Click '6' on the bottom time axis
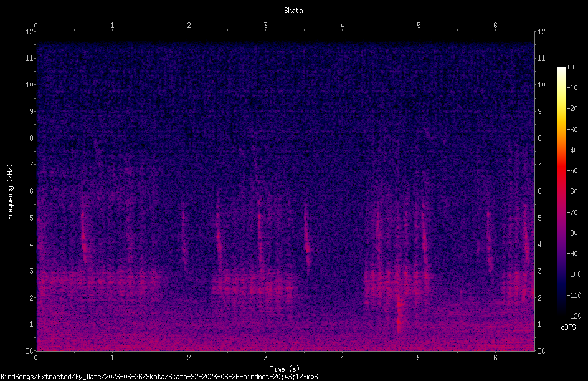This screenshot has height=381, width=588. pos(495,358)
